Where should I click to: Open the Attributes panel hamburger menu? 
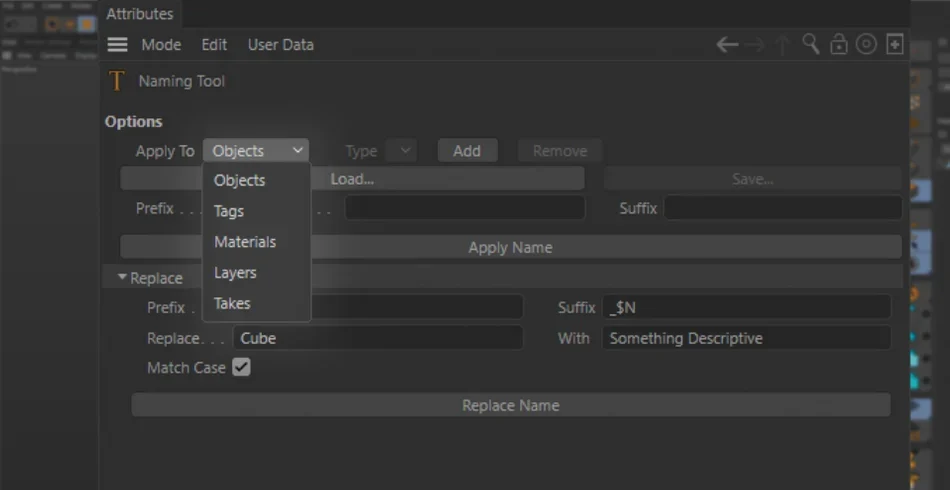(x=117, y=45)
